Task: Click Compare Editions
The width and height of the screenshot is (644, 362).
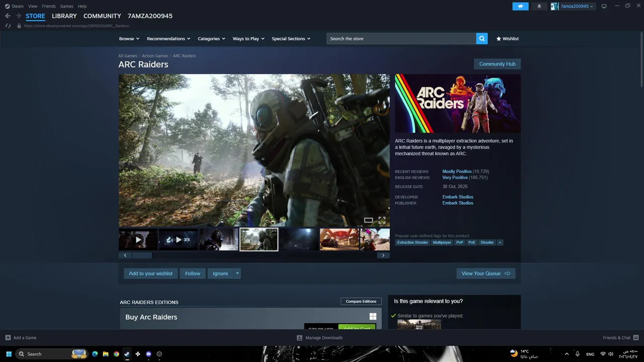Action: [361, 301]
